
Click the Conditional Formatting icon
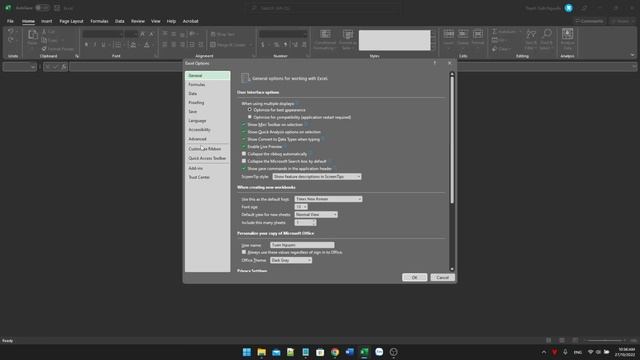tap(325, 34)
